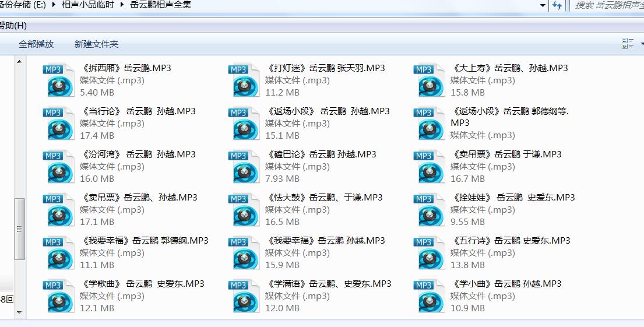Expand arrow after 备份存储 (E:) in path
Viewport: 644px width, 327px height.
54,5
